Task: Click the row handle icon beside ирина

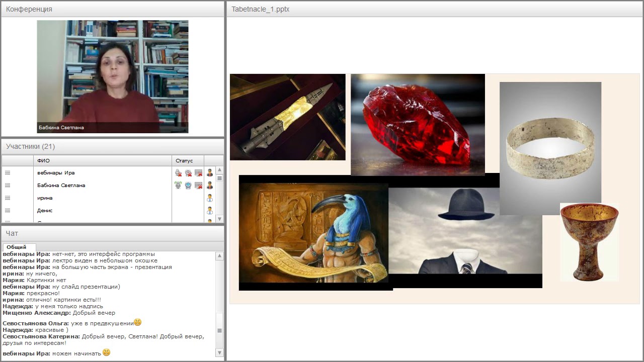Action: click(8, 198)
